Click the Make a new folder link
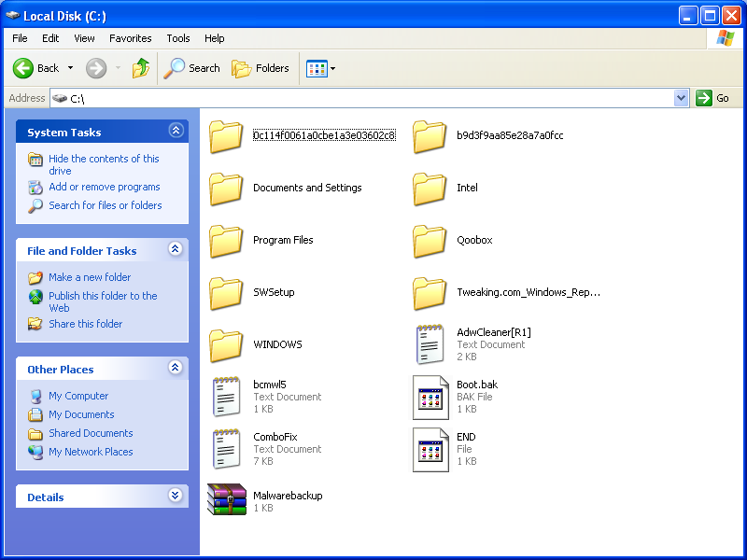Viewport: 747px width, 560px height. pos(90,277)
